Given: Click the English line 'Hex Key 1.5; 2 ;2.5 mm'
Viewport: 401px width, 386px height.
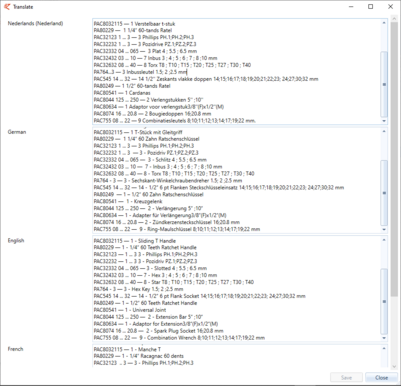Looking at the screenshot, I should pos(138,289).
